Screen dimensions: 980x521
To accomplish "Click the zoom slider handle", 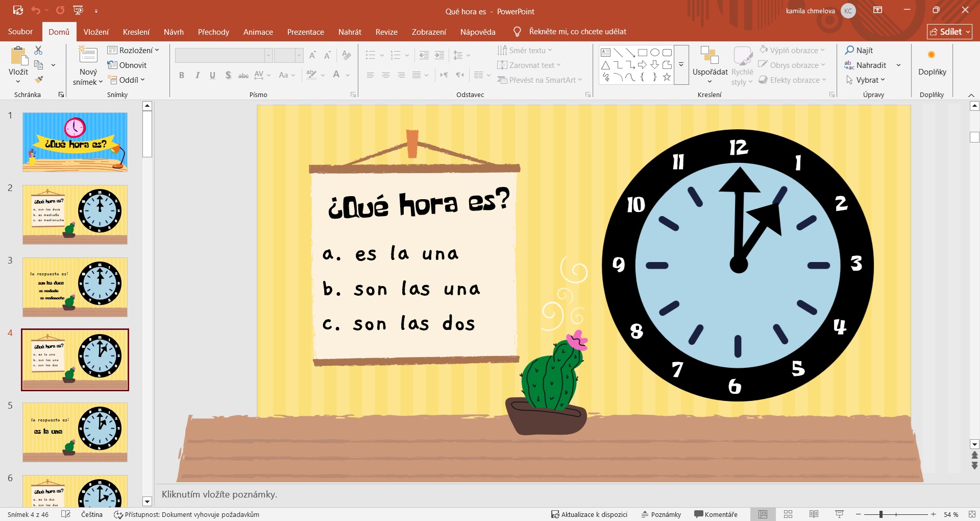I will tap(881, 514).
